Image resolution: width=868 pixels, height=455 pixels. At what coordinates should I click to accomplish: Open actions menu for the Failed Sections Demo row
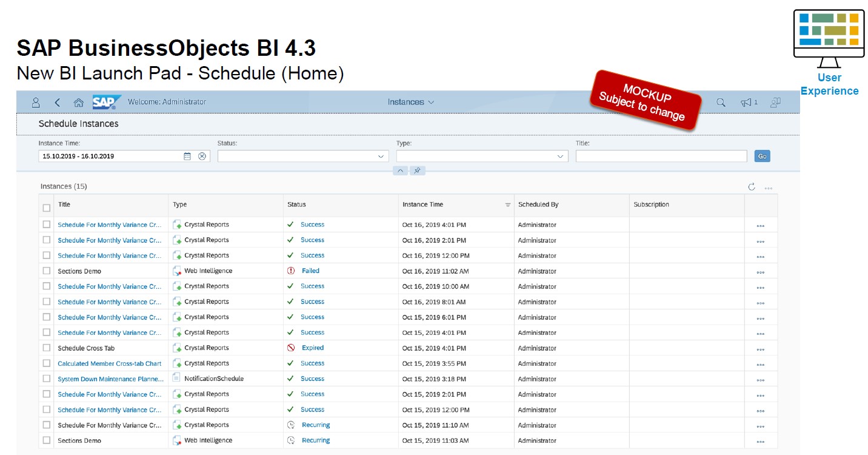[x=760, y=272]
